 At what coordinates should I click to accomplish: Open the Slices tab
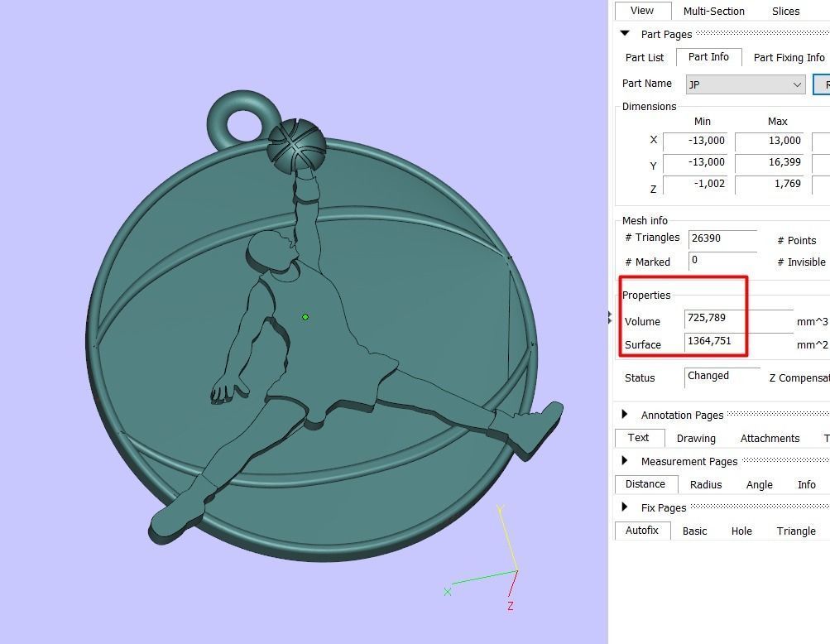pyautogui.click(x=785, y=11)
